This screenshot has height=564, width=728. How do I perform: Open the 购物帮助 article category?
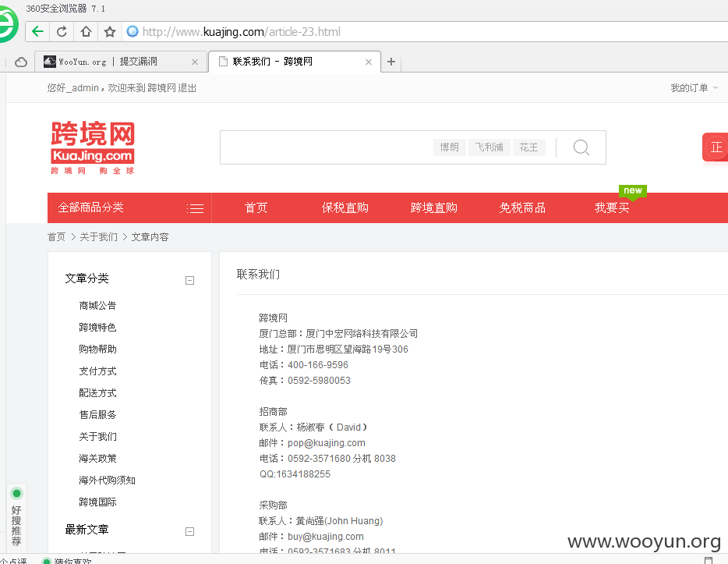point(97,349)
